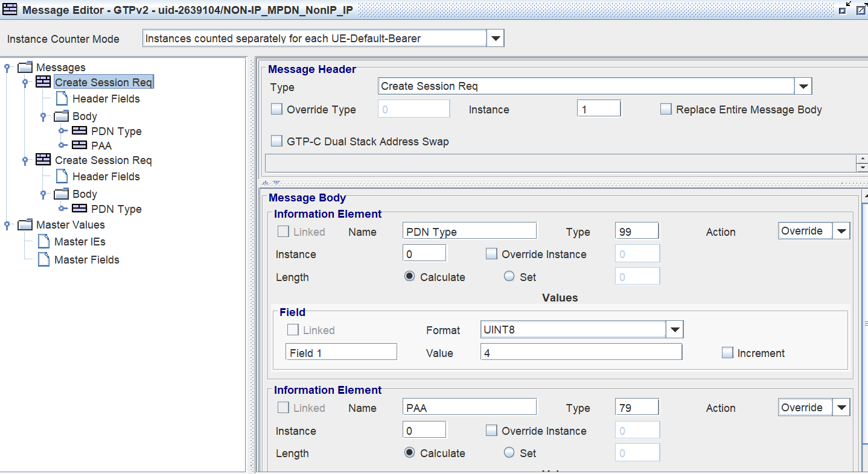Click the Master Values folder icon
Screen dimensions: 868x474
[25, 225]
